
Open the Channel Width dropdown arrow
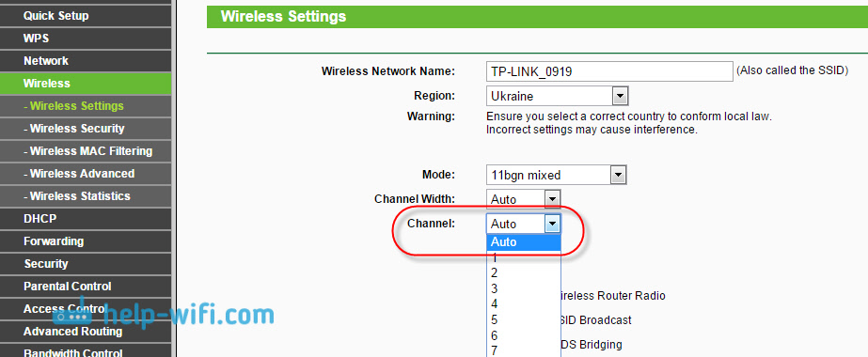click(x=552, y=199)
